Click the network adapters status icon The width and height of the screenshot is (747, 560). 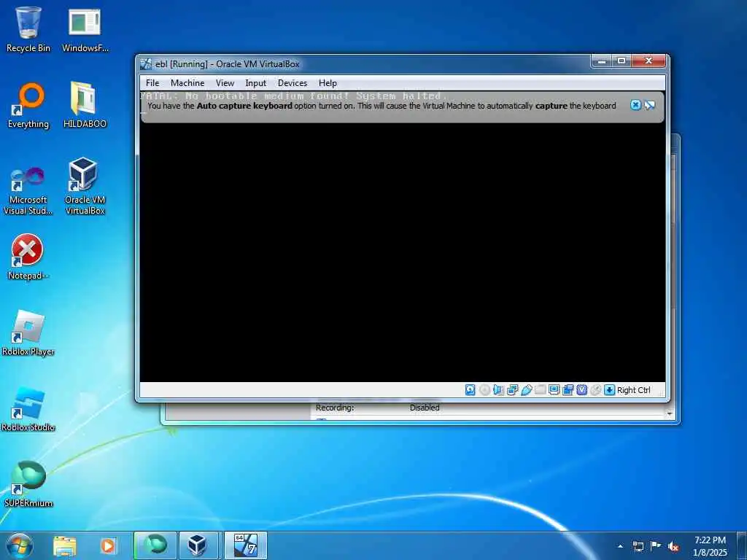(513, 390)
